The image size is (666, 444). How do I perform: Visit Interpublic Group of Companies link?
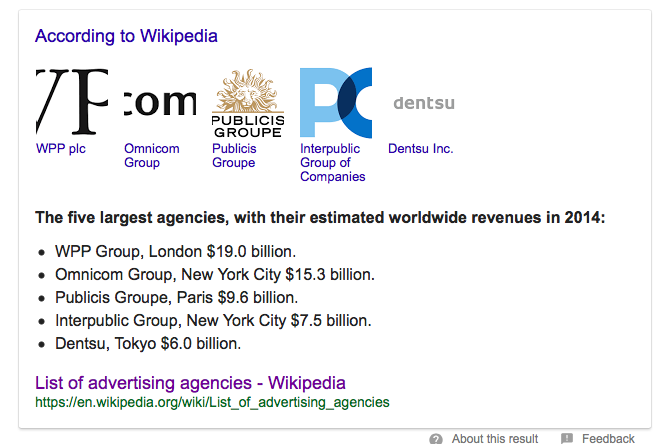(x=333, y=162)
